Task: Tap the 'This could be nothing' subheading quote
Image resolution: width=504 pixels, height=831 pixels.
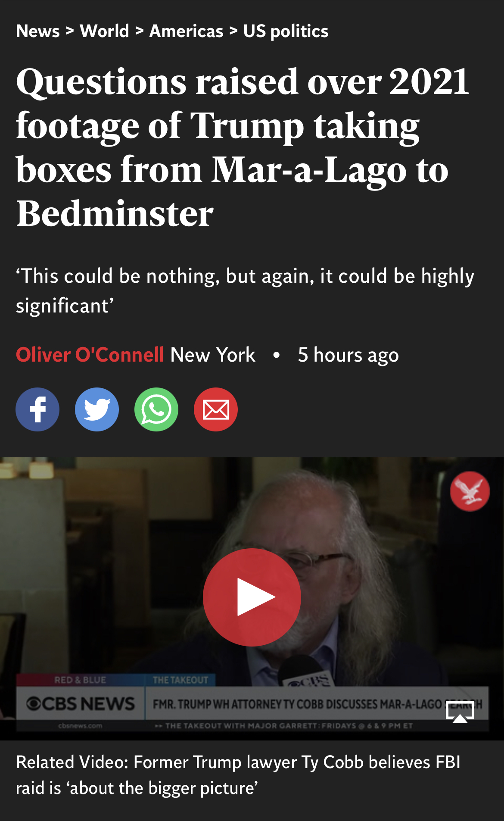Action: (x=245, y=291)
